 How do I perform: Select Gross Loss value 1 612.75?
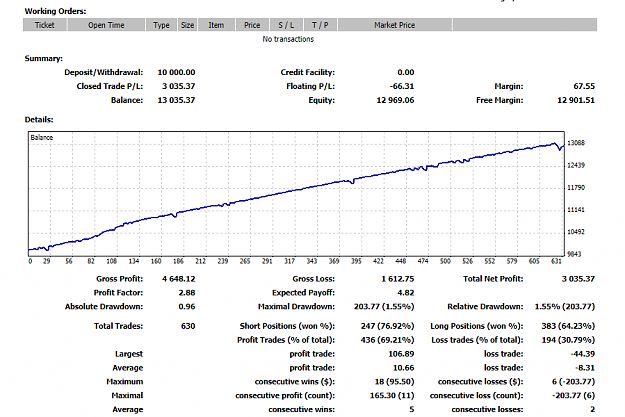click(x=397, y=279)
